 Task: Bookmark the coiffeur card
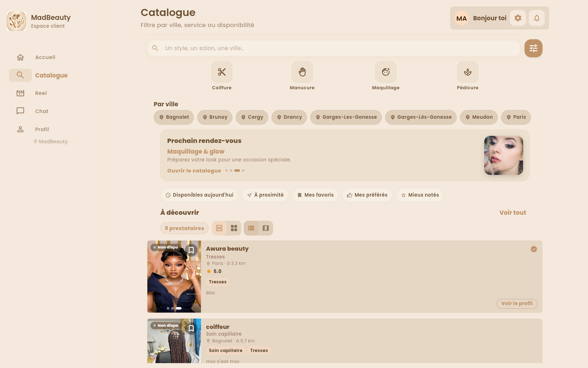pos(191,328)
